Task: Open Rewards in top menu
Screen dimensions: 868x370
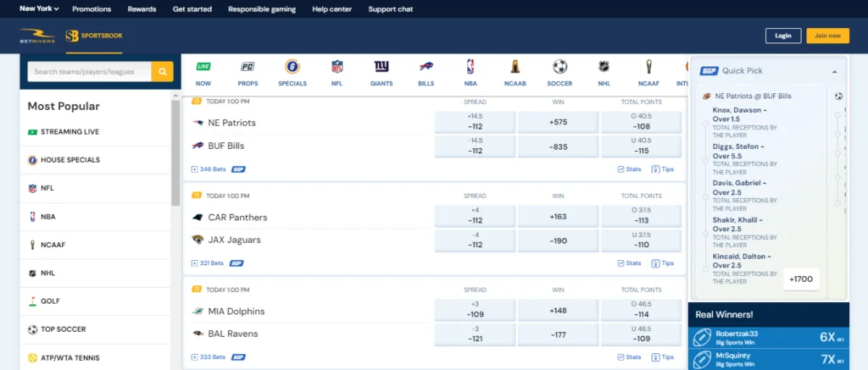Action: pos(142,8)
